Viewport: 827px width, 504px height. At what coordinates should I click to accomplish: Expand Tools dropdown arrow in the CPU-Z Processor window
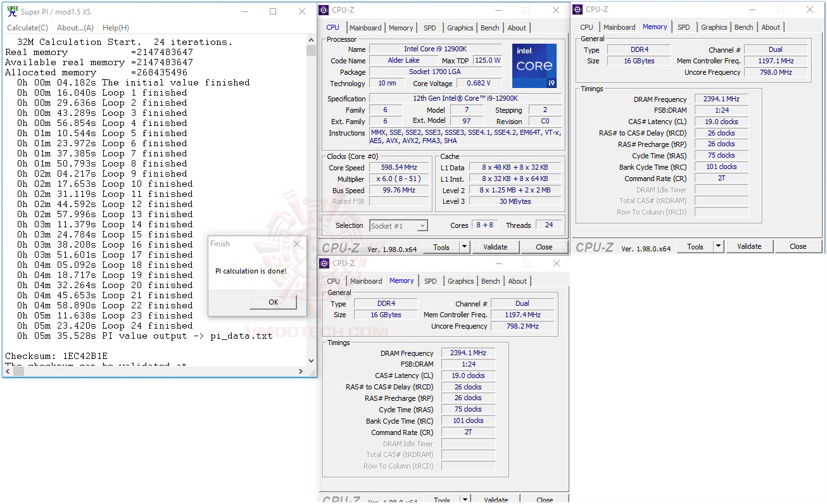point(465,247)
